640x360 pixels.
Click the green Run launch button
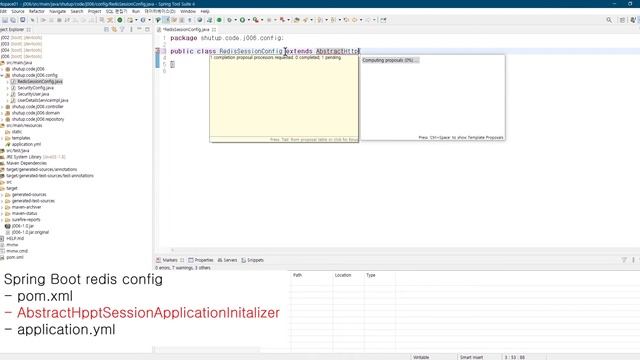point(242,20)
